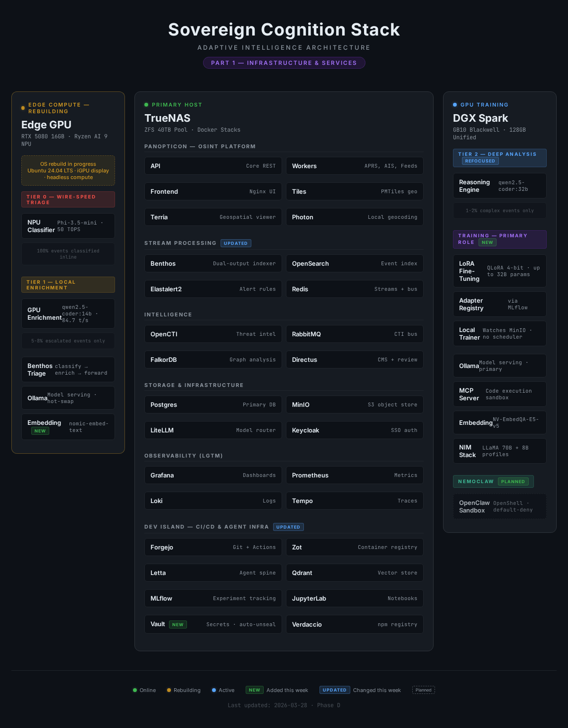Click the Tempo Traces card
This screenshot has height=728, width=568.
coord(355,501)
